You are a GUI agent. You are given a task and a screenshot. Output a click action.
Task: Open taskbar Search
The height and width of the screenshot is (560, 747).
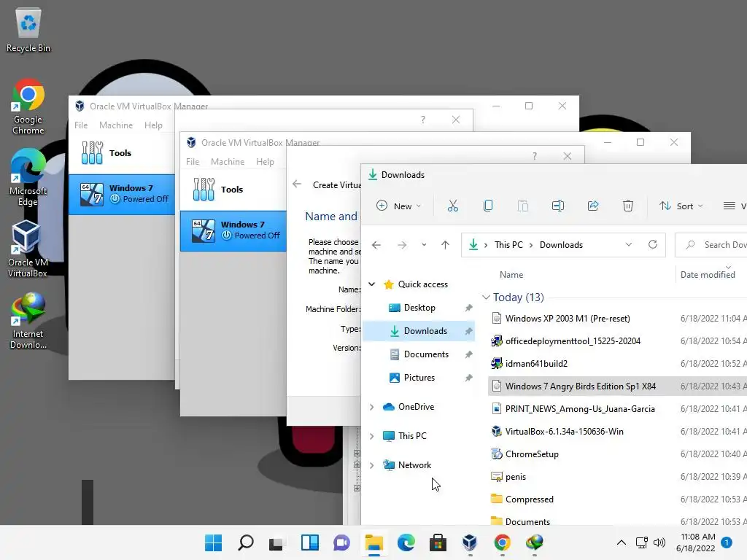click(245, 542)
